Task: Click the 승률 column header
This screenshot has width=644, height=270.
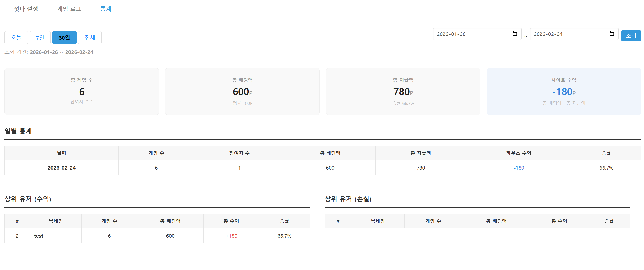Action: (606, 153)
